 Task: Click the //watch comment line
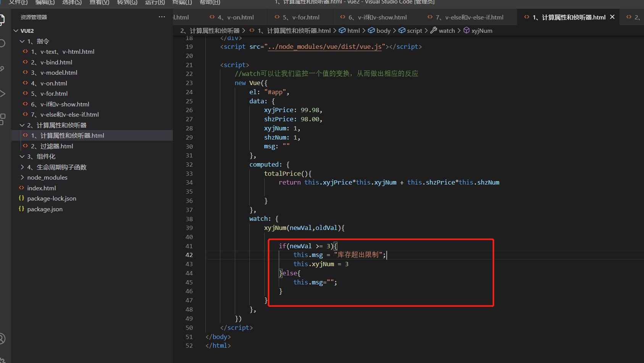pyautogui.click(x=326, y=74)
